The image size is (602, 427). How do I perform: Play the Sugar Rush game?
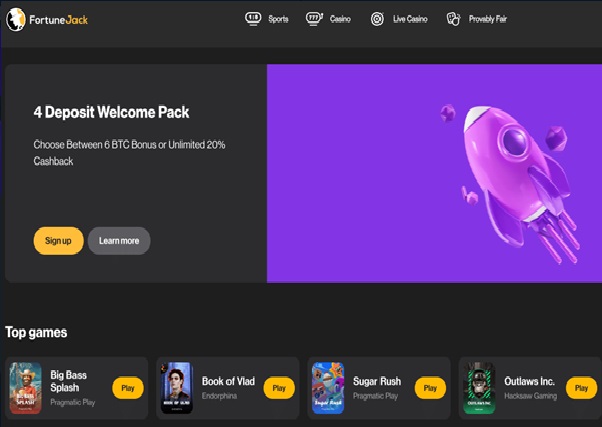(x=429, y=388)
